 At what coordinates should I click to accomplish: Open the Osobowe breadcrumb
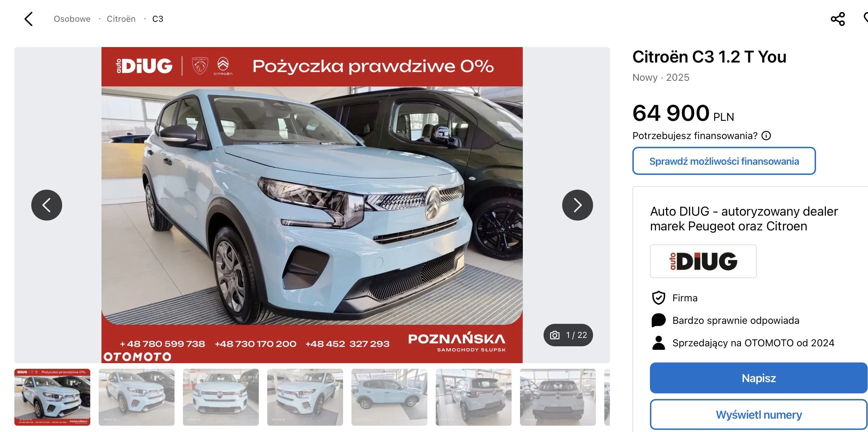(x=72, y=19)
